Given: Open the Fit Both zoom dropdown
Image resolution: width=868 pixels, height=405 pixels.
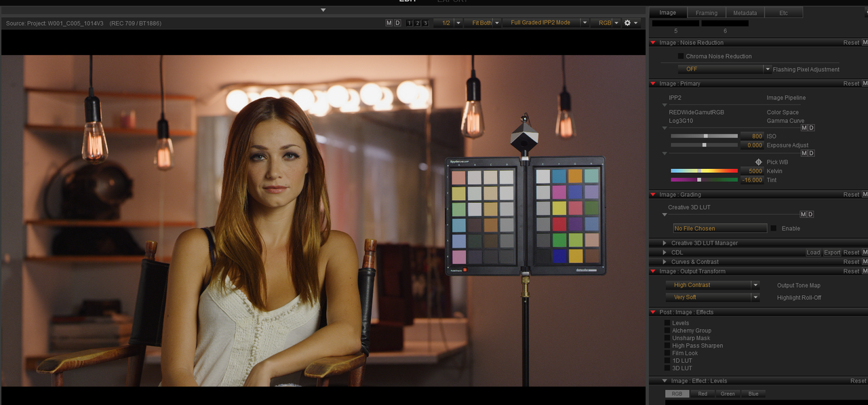Looking at the screenshot, I should [483, 23].
